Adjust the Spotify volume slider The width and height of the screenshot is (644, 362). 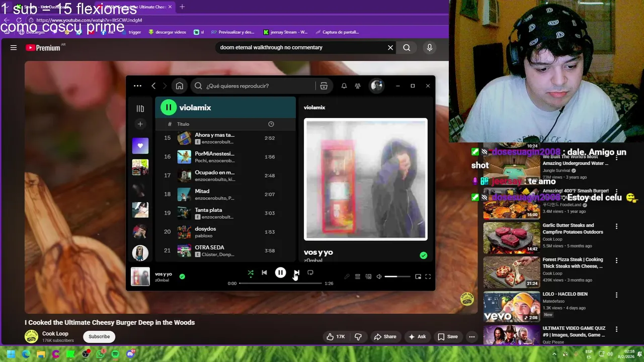397,277
